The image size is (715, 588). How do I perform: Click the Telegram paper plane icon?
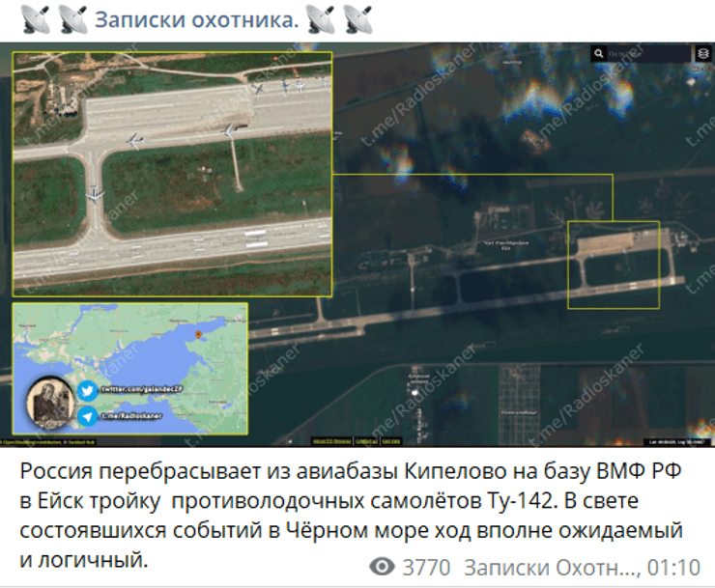pos(87,416)
